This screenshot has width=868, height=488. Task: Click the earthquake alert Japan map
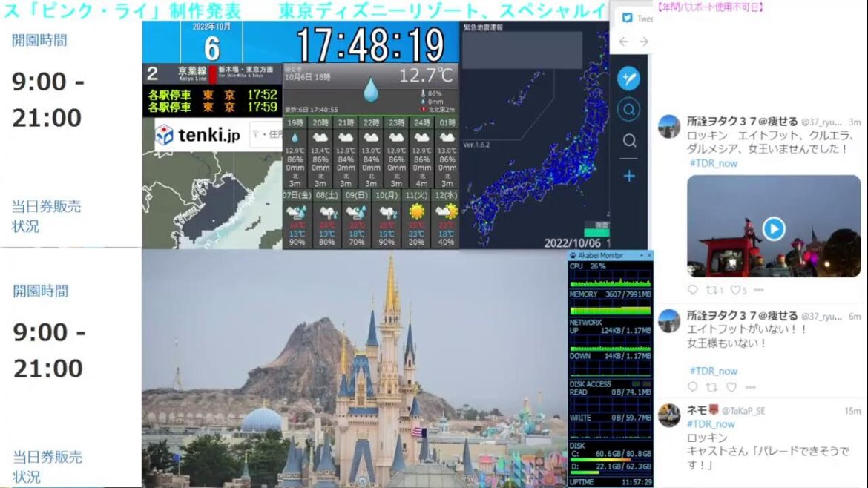coord(535,136)
